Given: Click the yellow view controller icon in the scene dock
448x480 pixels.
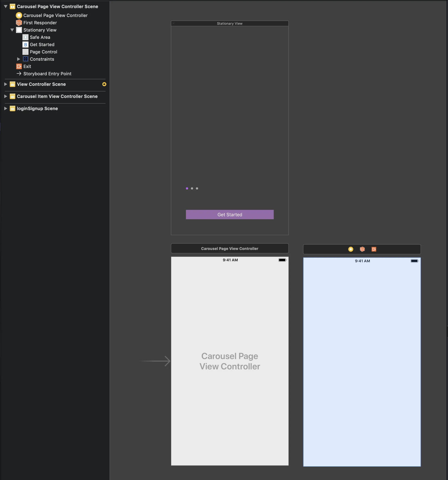Looking at the screenshot, I should click(351, 249).
